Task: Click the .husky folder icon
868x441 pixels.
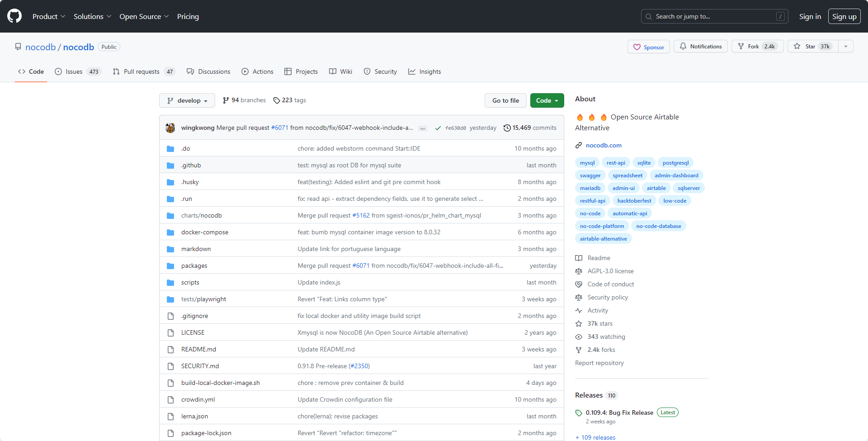Action: [x=170, y=182]
